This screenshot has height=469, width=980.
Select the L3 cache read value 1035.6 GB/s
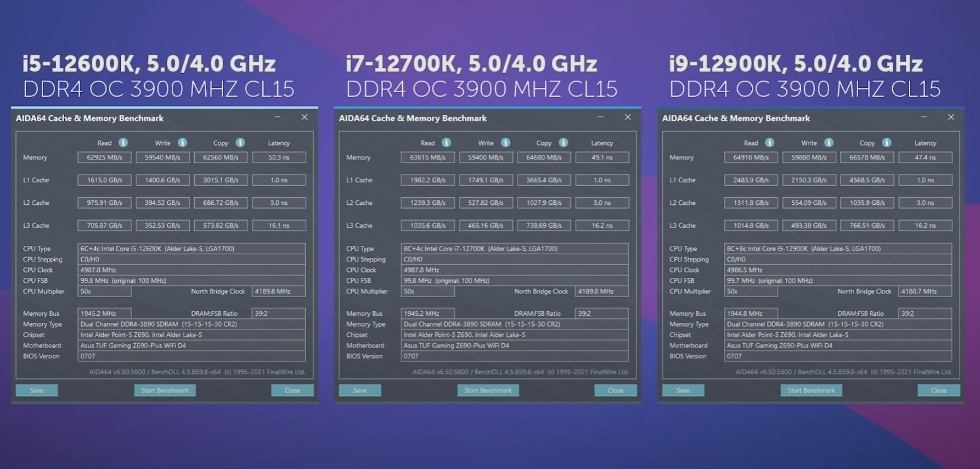pos(427,226)
